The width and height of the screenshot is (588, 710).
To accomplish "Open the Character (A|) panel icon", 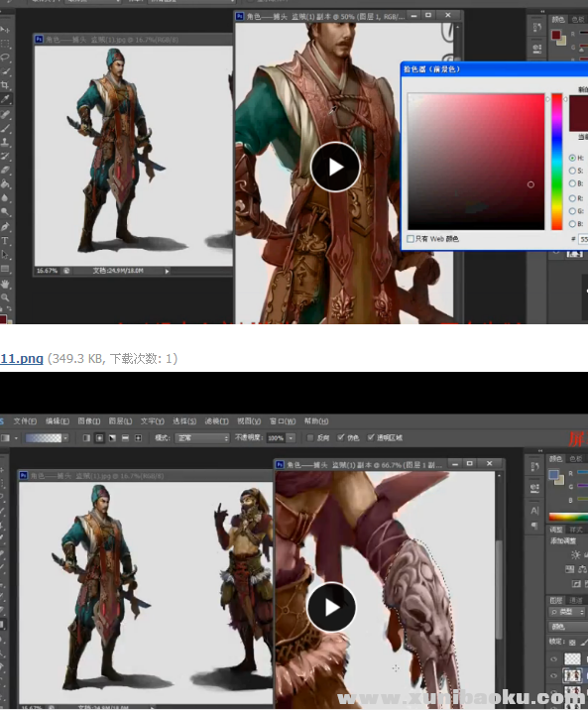I will tap(534, 511).
